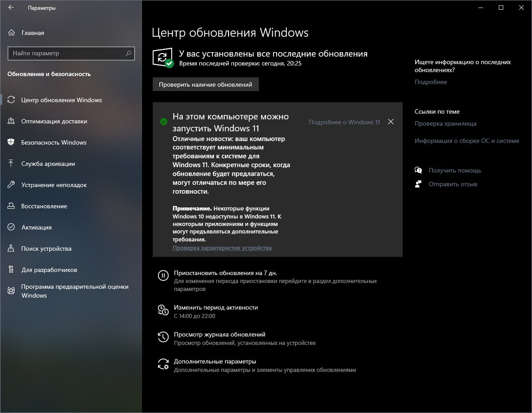Open Проверка характеристик устройства link
The image size is (532, 413).
[x=222, y=248]
